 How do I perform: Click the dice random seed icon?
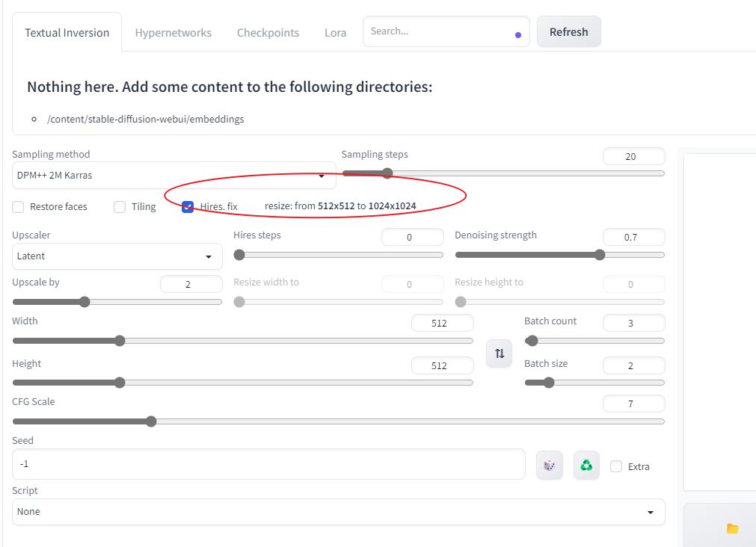pos(549,466)
